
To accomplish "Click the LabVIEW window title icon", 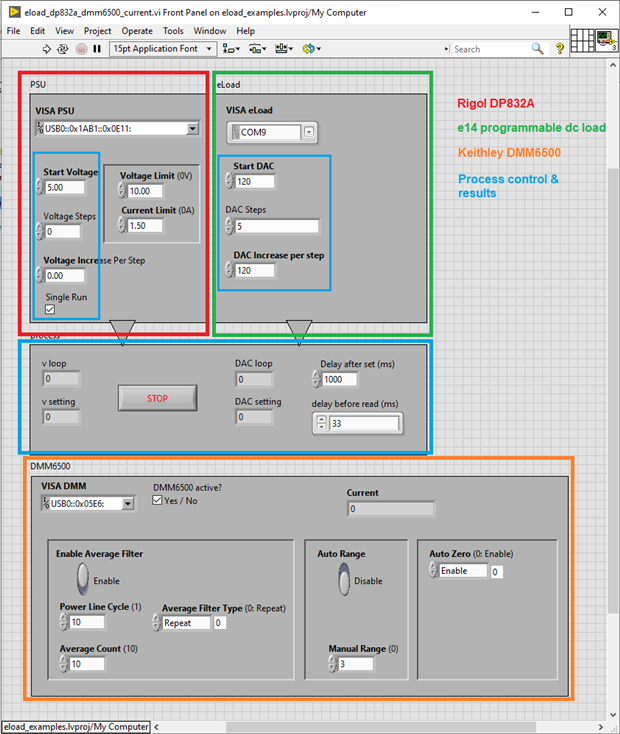I will pyautogui.click(x=15, y=12).
